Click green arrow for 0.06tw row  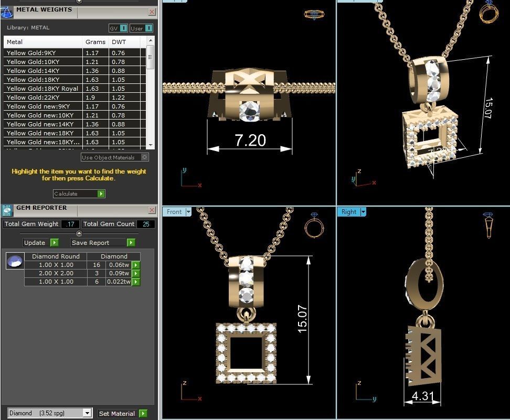pos(135,265)
